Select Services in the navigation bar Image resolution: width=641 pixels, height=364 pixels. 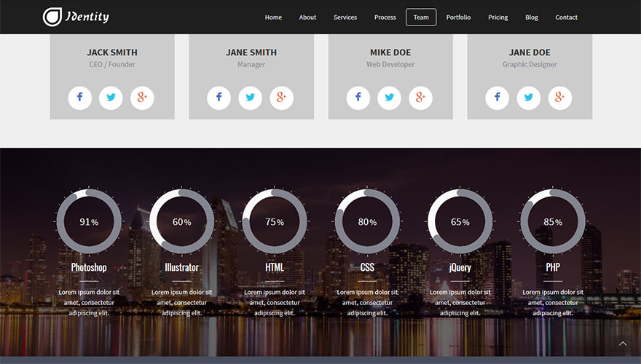(x=345, y=17)
